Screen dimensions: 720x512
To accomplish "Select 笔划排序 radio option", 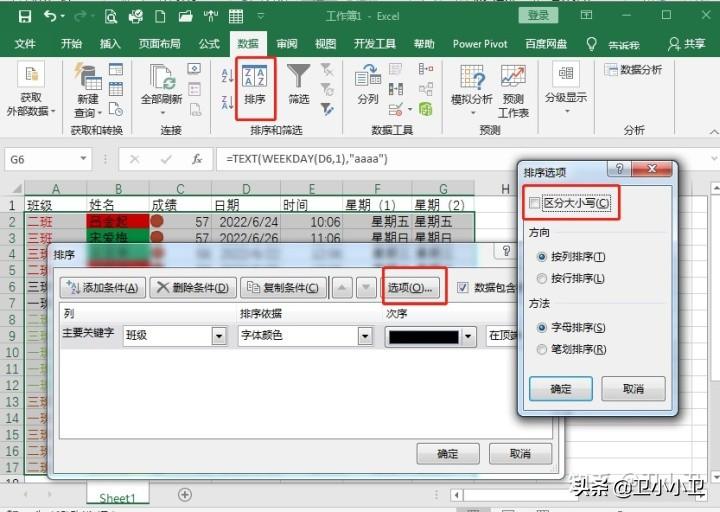I will 542,349.
